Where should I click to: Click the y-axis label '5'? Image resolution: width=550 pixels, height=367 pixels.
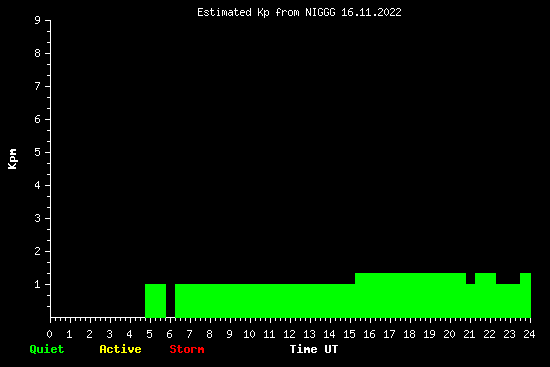(38, 152)
